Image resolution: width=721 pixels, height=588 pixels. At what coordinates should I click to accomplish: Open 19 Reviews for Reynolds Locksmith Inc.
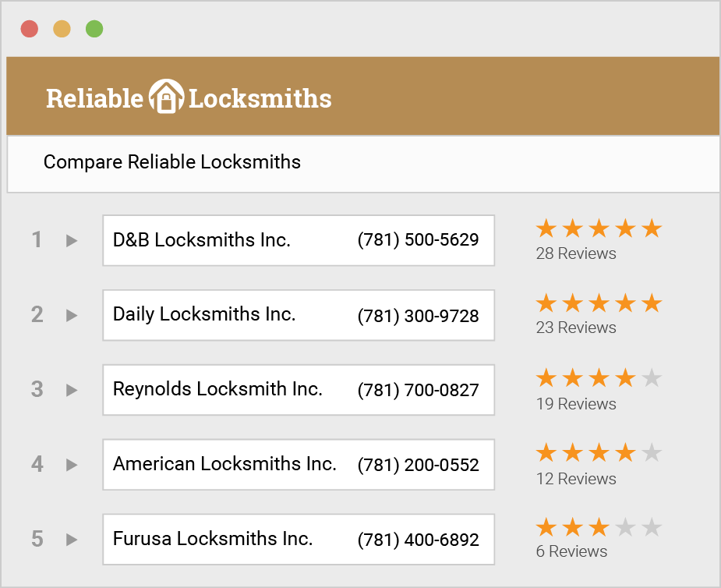576,404
